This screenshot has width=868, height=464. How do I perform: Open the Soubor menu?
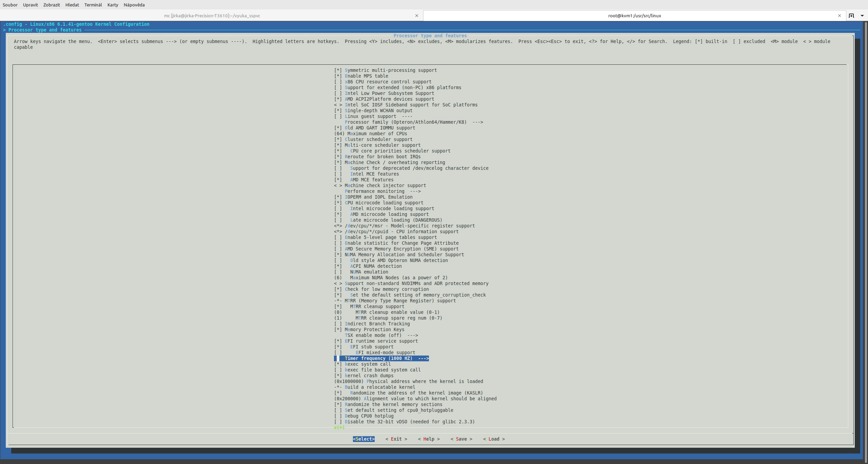(10, 5)
